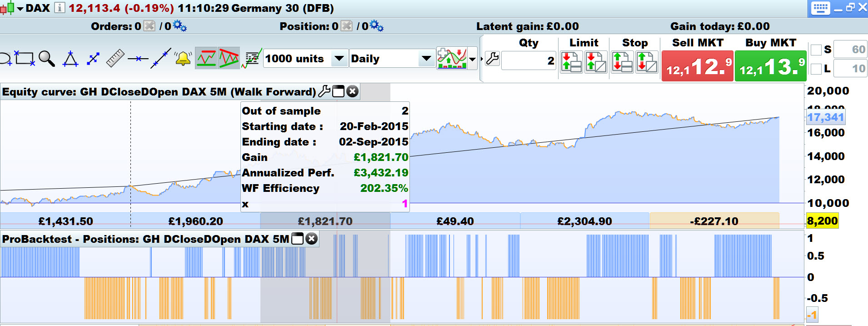Cancel all orders with the X icon
Screen dimensions: 868x326
[150, 26]
